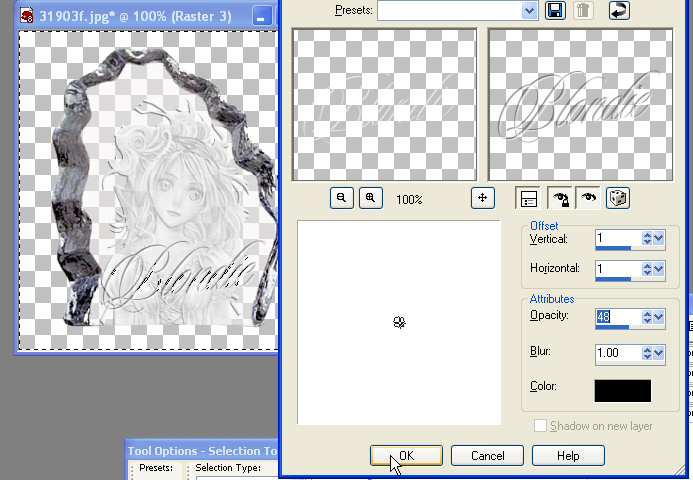Open the Vertical offset dropdown arrow
This screenshot has width=693, height=480.
coord(659,239)
